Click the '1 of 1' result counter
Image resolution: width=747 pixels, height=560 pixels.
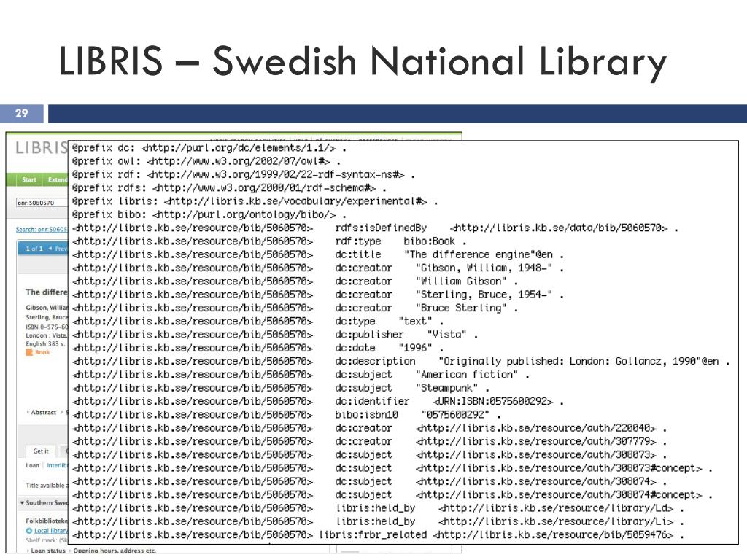34,249
